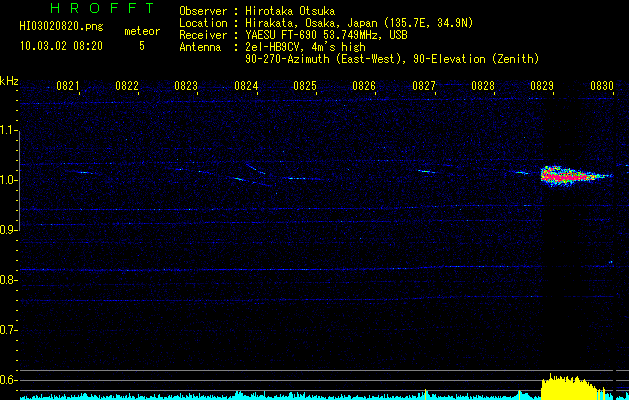The height and width of the screenshot is (400, 629).
Task: Click the 0827 time marker
Action: tap(424, 86)
